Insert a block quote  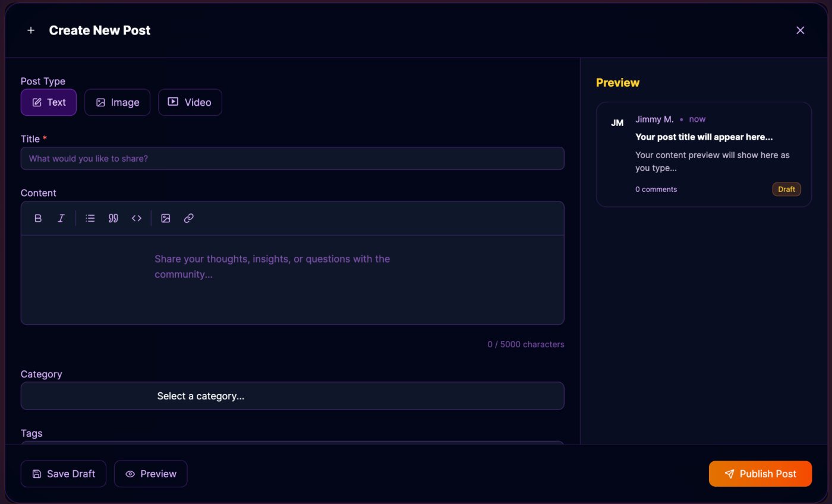point(114,218)
